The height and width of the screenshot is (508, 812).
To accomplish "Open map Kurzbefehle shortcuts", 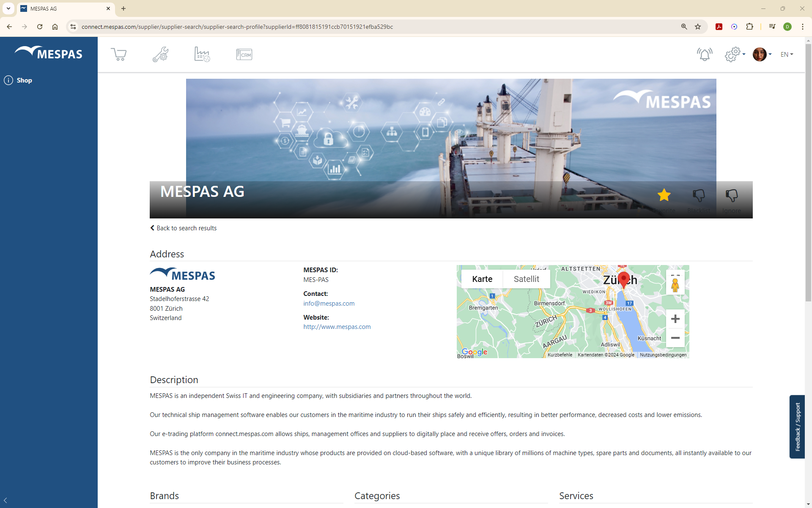I will click(x=560, y=355).
